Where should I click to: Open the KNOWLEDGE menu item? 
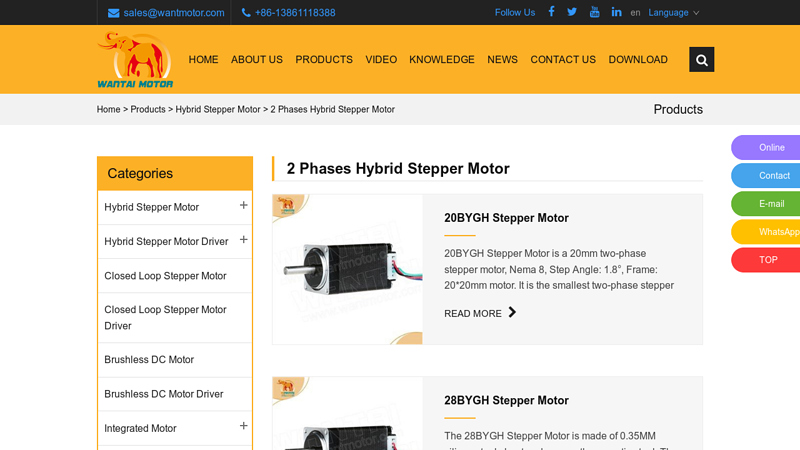(442, 60)
